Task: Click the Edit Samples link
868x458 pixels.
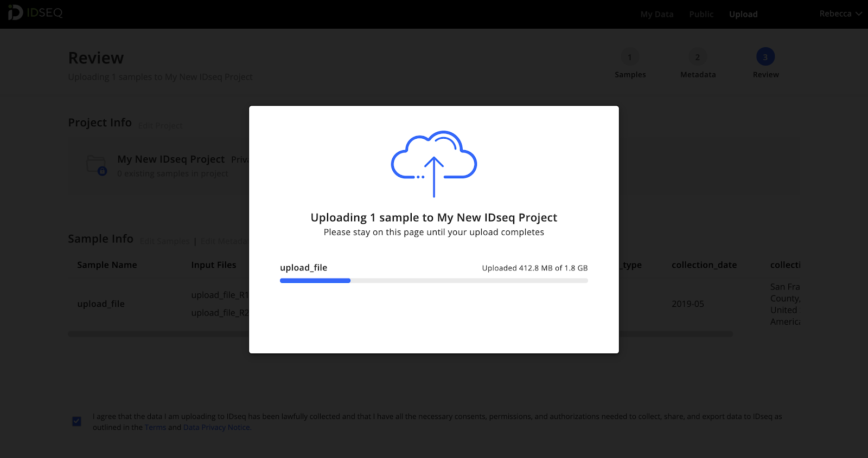Action: pyautogui.click(x=165, y=241)
